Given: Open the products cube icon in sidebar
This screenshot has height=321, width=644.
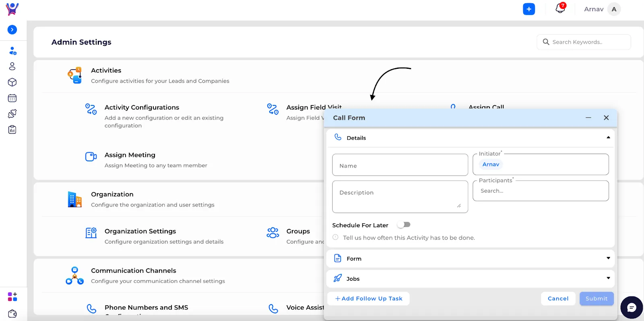Looking at the screenshot, I should 12,82.
